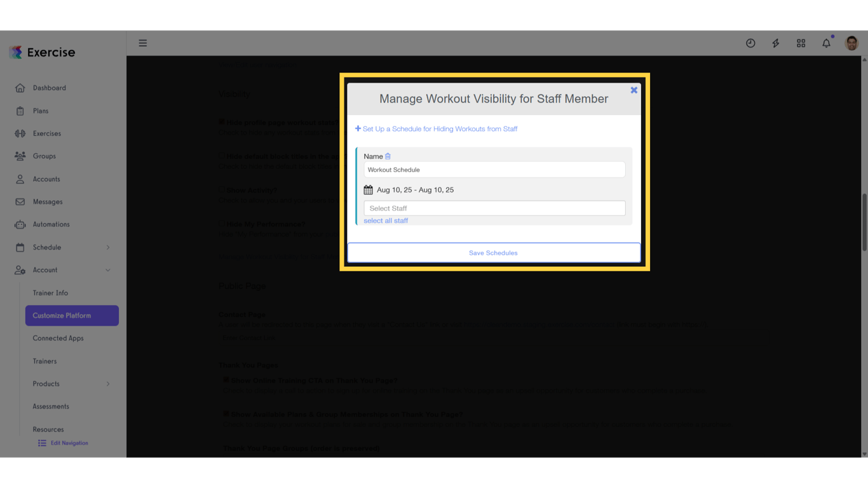Click the hamburger menu icon
This screenshot has width=868, height=488.
click(142, 43)
